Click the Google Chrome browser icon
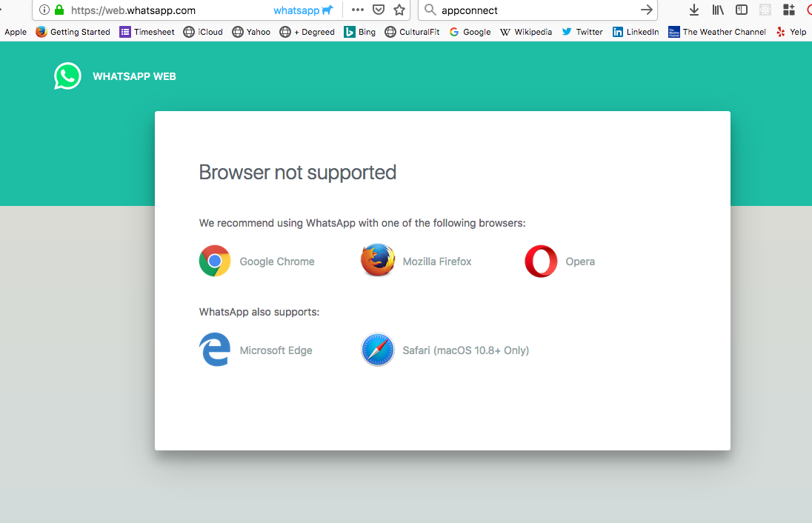This screenshot has width=812, height=523. pos(215,261)
